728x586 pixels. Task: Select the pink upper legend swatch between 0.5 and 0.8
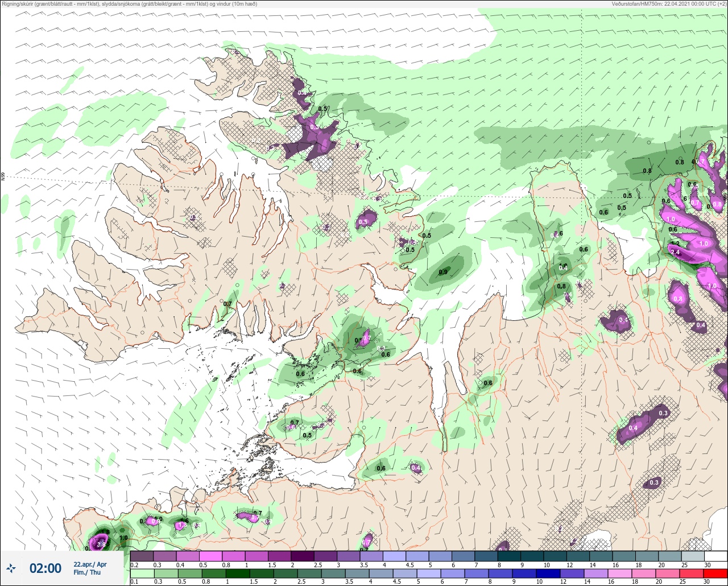click(x=210, y=556)
